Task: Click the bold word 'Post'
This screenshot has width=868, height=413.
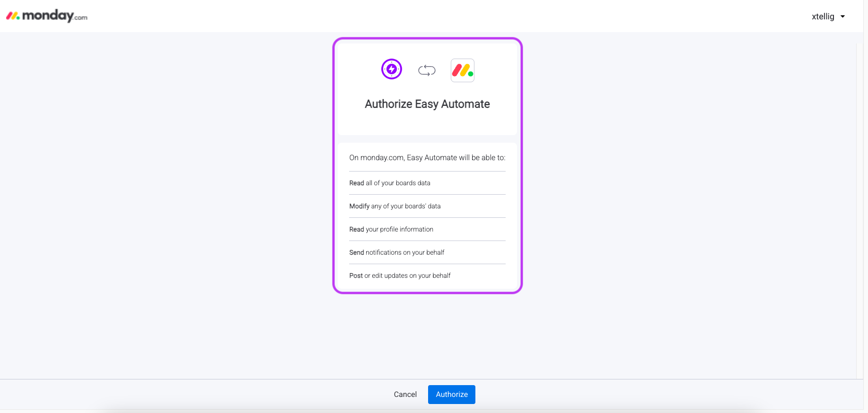Action: coord(356,275)
